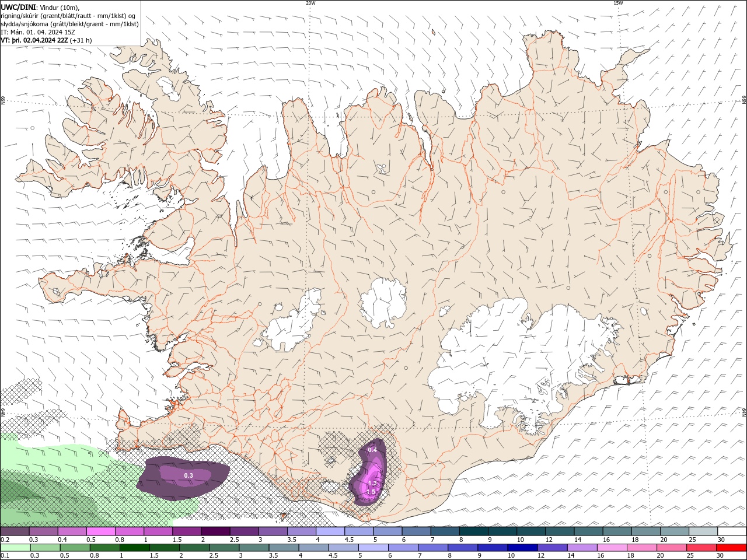Pick the light pink rain-scale swatch labeled 18
747x560 pixels.
pyautogui.click(x=643, y=548)
